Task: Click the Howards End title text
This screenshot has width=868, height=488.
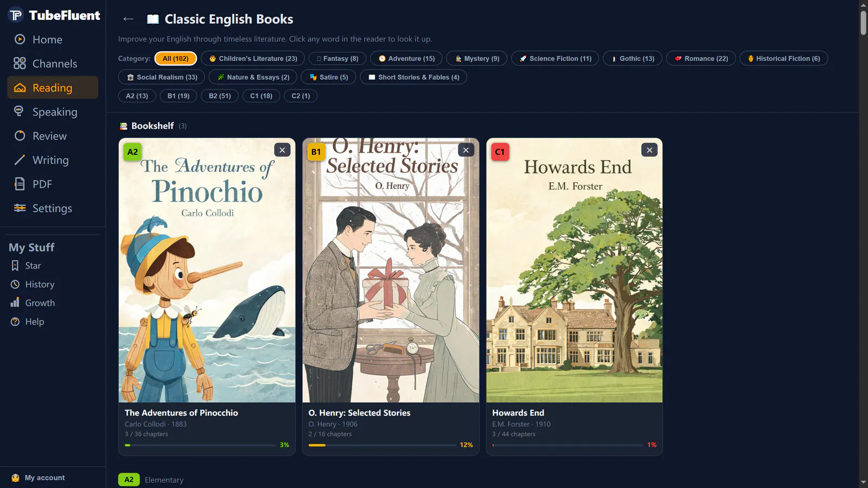Action: [518, 413]
